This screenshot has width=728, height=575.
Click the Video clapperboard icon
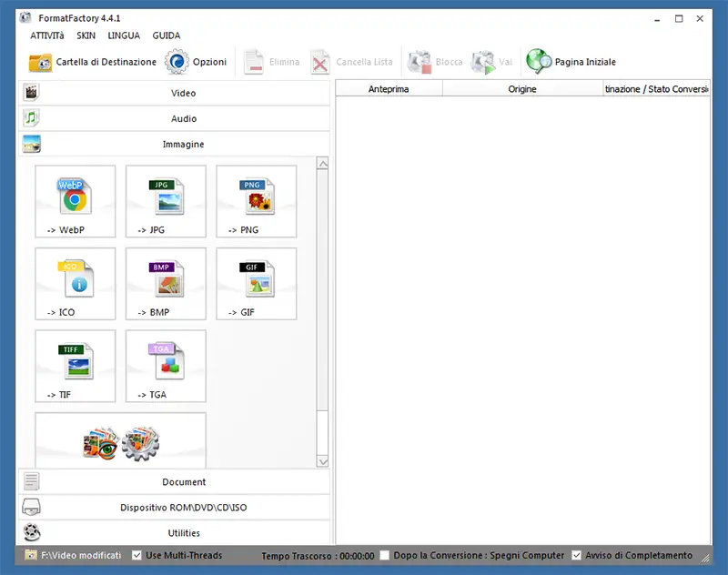click(x=31, y=93)
